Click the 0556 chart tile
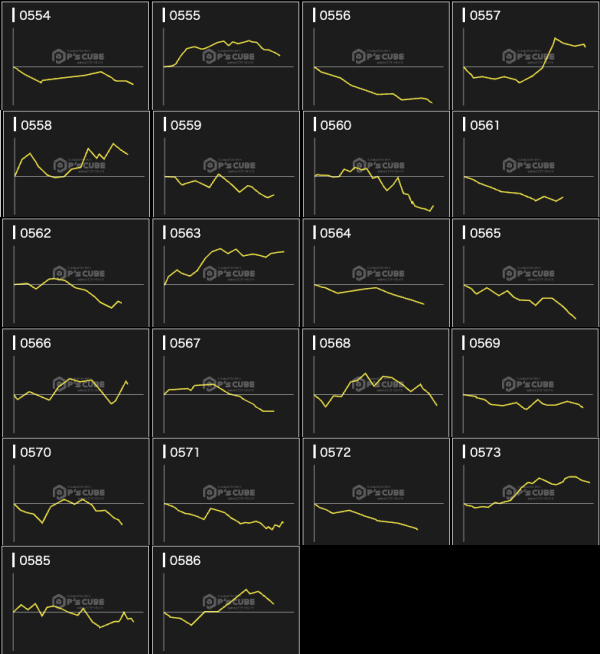The image size is (600, 654). [x=375, y=55]
